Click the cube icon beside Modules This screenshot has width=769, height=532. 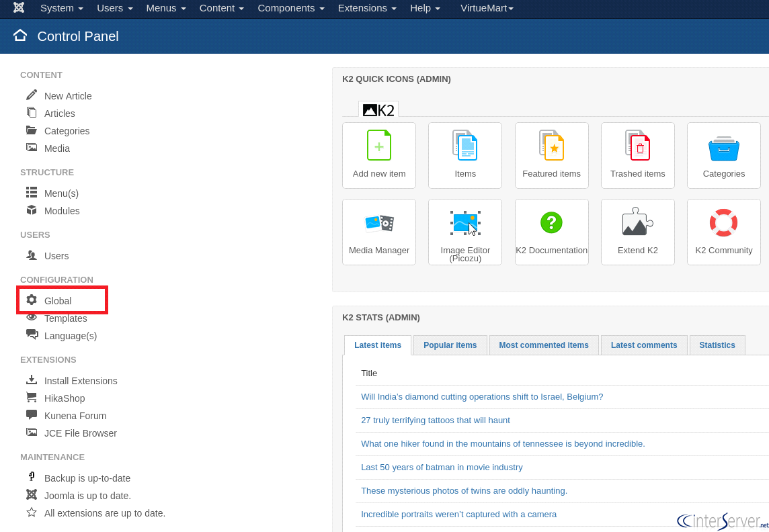32,210
